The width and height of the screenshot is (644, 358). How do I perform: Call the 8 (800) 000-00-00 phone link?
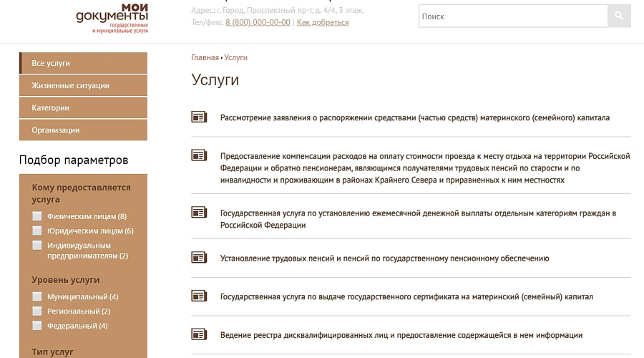(x=258, y=22)
